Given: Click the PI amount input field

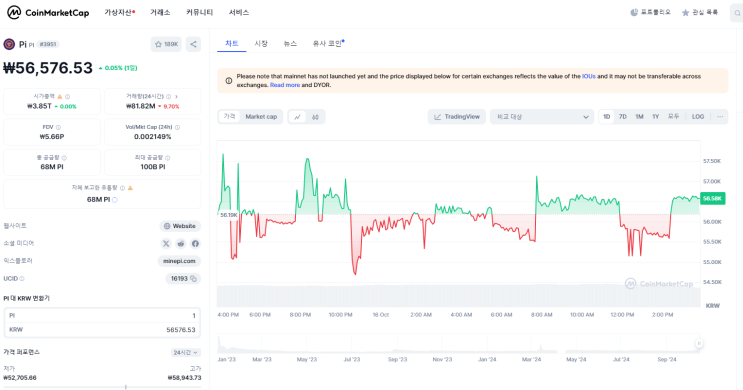Looking at the screenshot, I should click(x=102, y=315).
